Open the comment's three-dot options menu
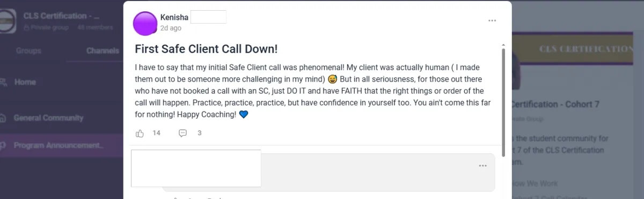The height and width of the screenshot is (199, 644). 482,166
